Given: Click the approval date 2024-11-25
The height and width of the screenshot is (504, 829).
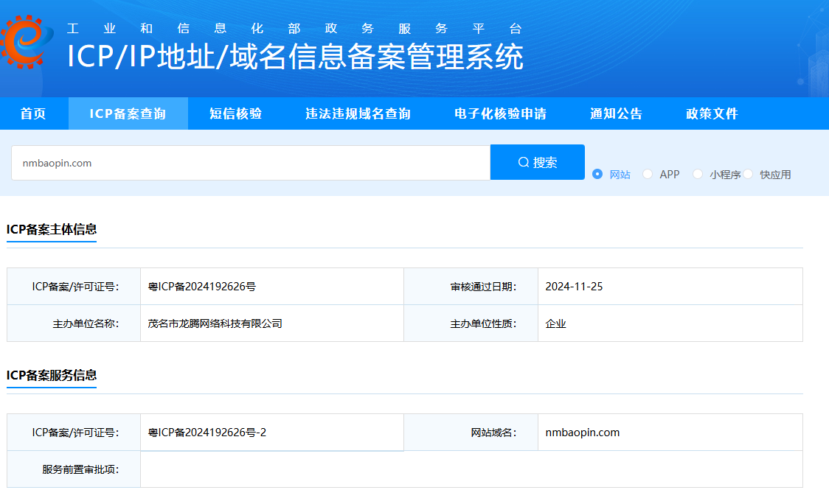Looking at the screenshot, I should [x=574, y=287].
